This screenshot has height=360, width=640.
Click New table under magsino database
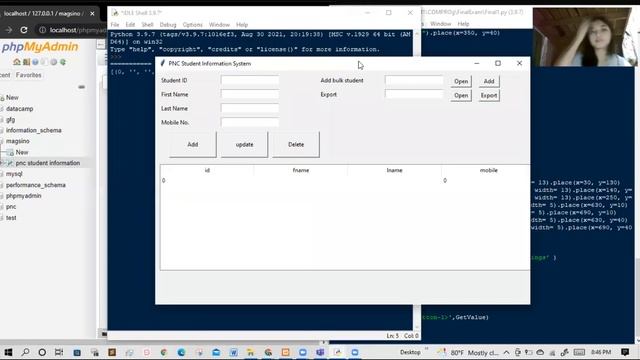[x=22, y=152]
